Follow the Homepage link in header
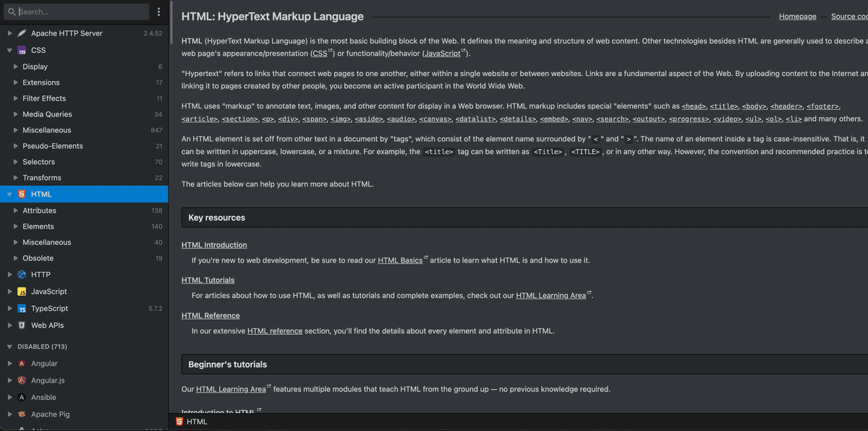868x431 pixels. [x=797, y=17]
